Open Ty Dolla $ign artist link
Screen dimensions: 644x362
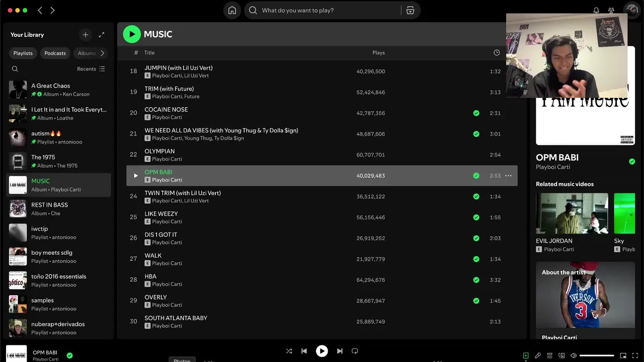229,138
